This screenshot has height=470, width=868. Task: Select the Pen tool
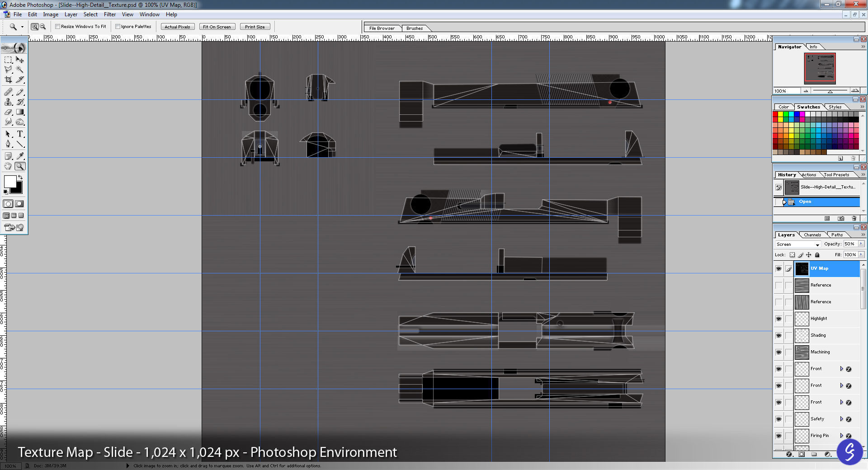click(x=8, y=144)
